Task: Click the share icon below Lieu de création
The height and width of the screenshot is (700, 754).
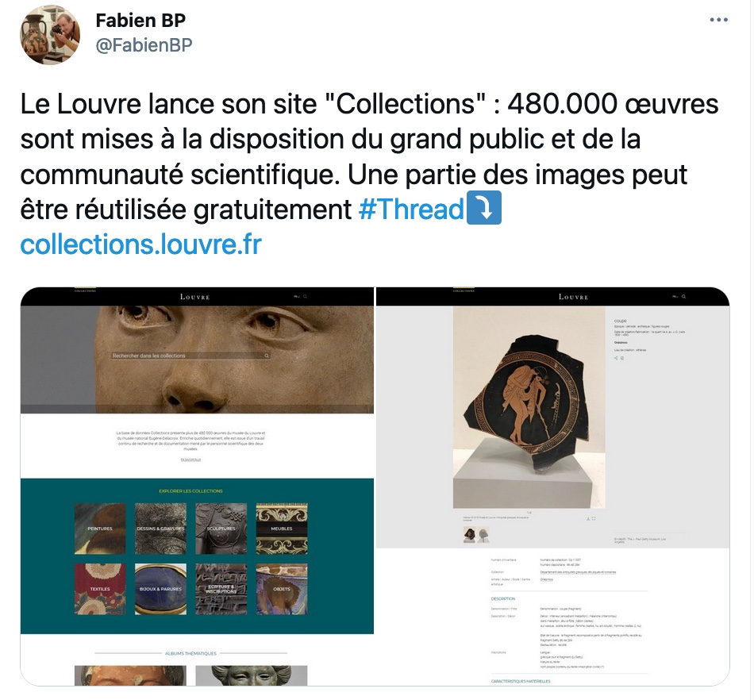Action: [x=616, y=358]
